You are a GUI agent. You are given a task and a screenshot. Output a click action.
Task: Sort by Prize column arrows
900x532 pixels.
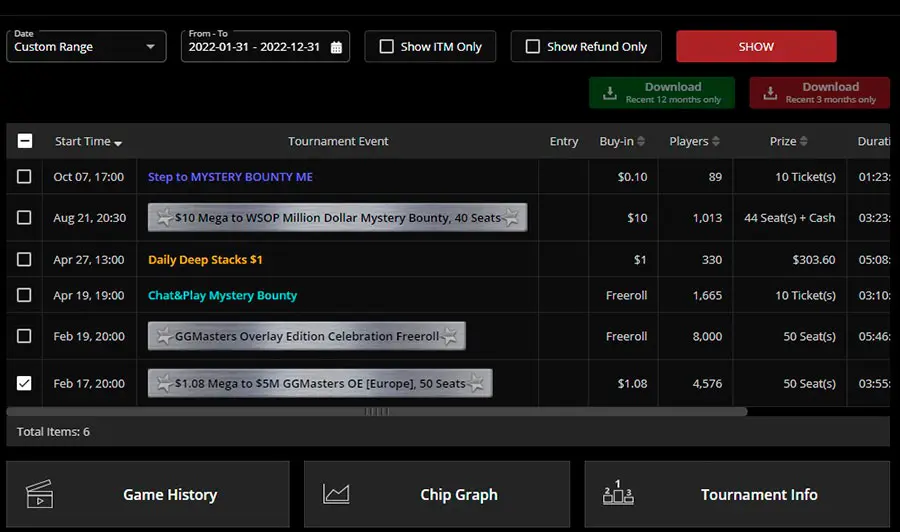tap(804, 141)
